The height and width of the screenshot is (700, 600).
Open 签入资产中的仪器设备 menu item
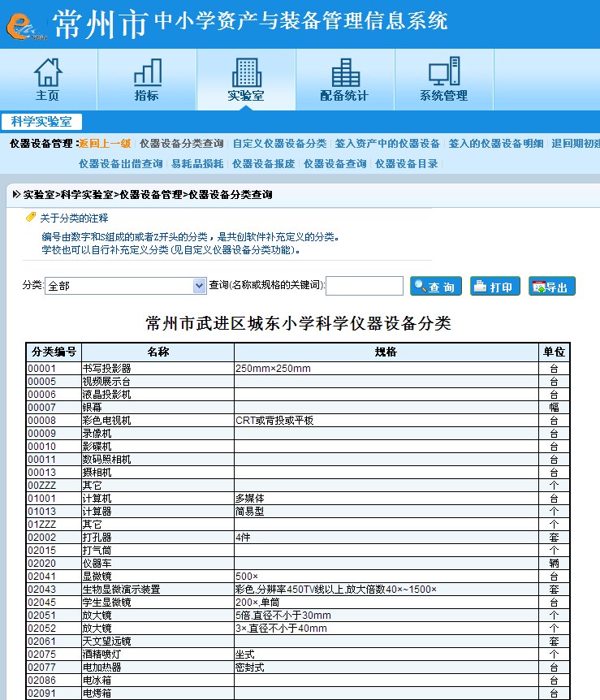(x=387, y=143)
